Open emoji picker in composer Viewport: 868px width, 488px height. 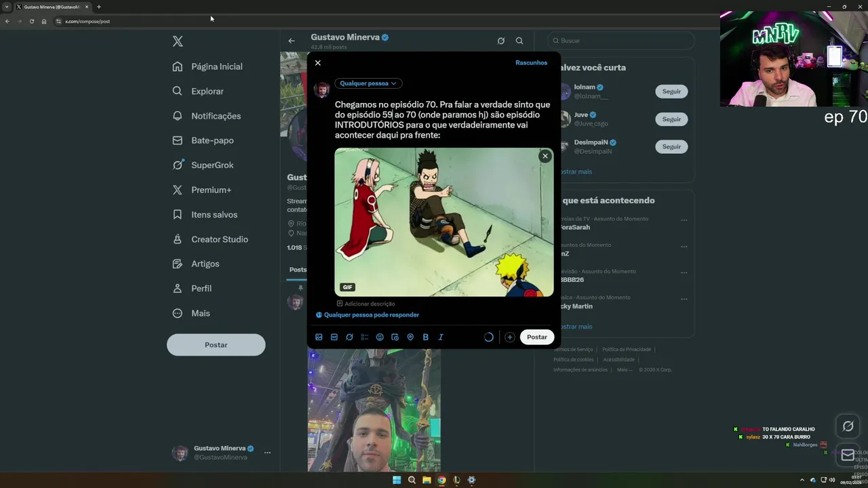click(380, 337)
